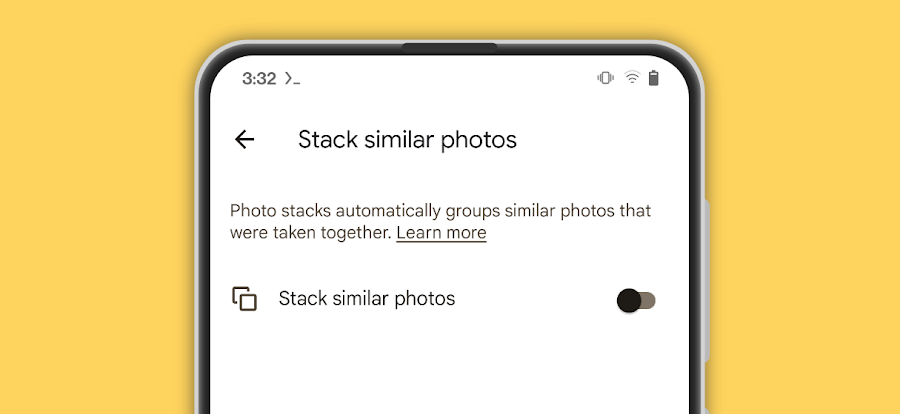Screen dimensions: 900x414
Task: Select the Stack similar photos setting label
Action: (x=367, y=298)
